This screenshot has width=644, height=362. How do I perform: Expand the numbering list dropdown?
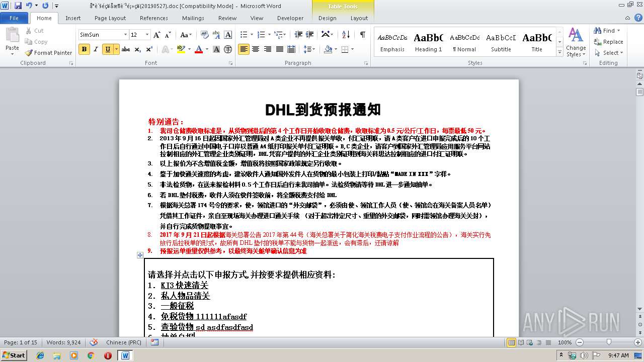[x=269, y=35]
